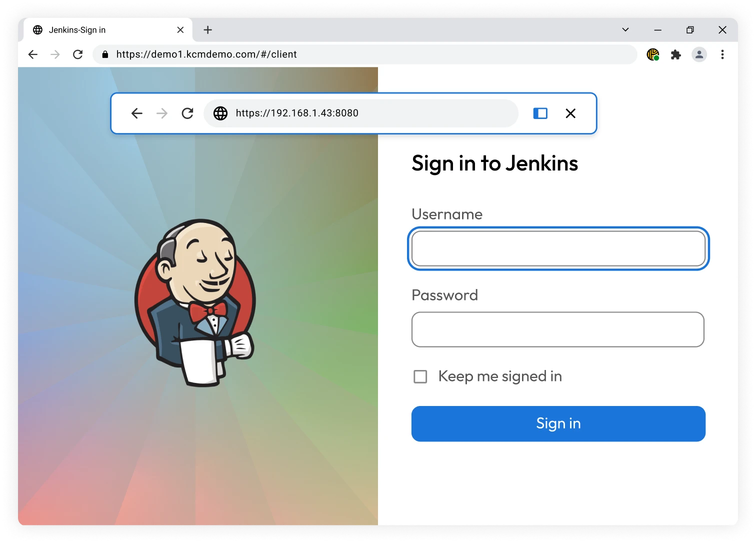The width and height of the screenshot is (756, 543).
Task: Restore down the browser window
Action: [690, 30]
